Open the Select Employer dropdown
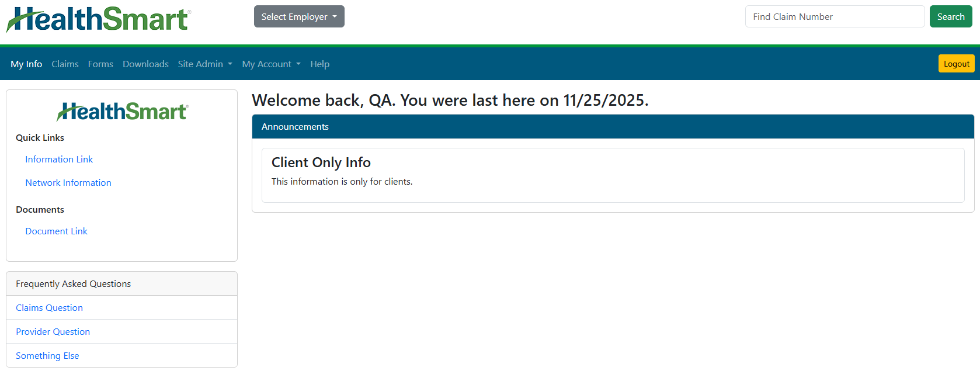 [299, 16]
